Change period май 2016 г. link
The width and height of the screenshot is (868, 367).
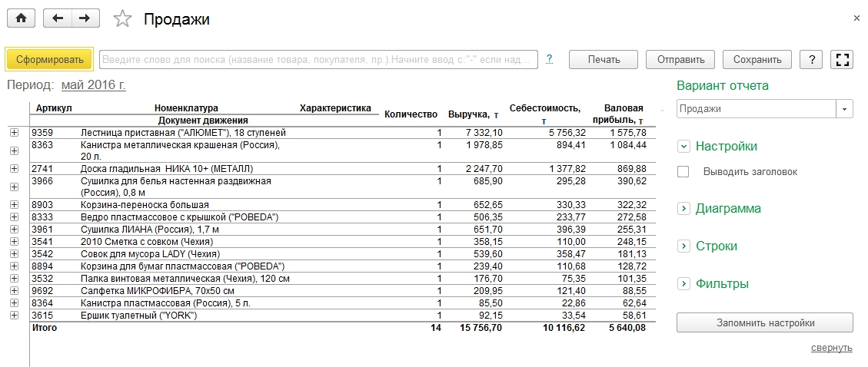point(94,86)
